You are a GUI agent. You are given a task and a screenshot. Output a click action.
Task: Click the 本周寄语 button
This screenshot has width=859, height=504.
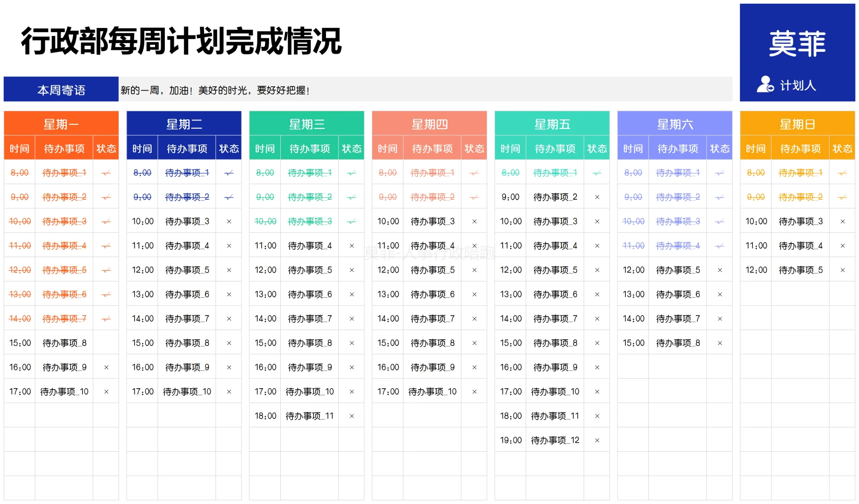(62, 90)
